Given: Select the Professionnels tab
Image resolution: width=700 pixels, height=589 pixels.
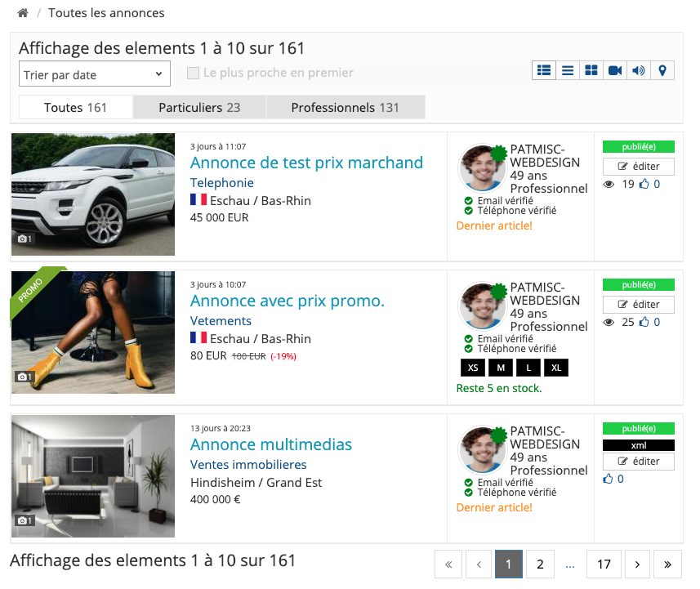Looking at the screenshot, I should click(345, 108).
